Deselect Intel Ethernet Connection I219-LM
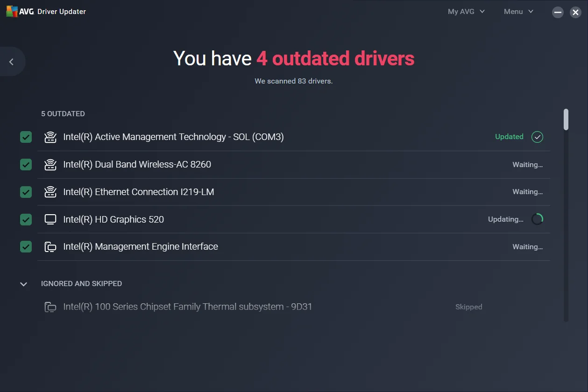588x392 pixels. click(26, 192)
